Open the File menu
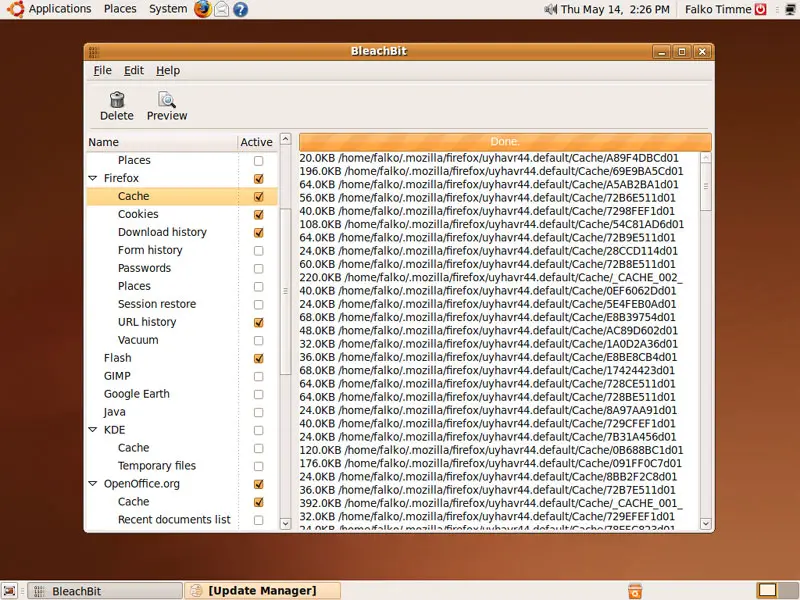This screenshot has height=600, width=800. click(103, 70)
